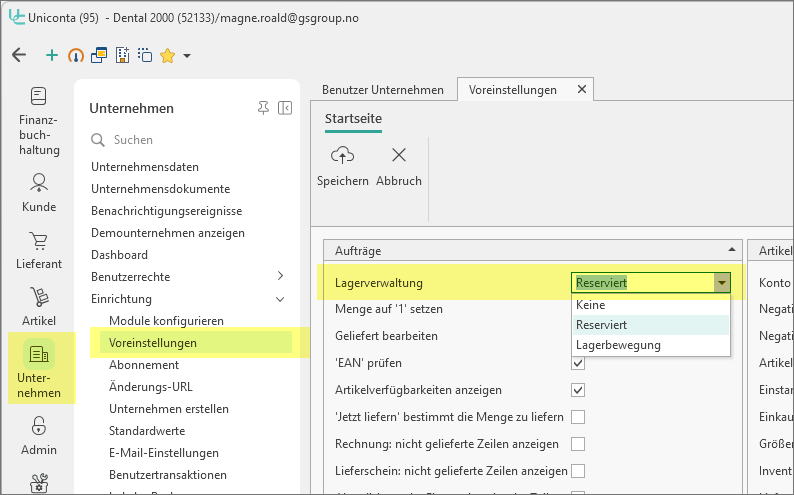794x495 pixels.
Task: Open the Lagerverwaltung dropdown arrow
Action: [722, 282]
